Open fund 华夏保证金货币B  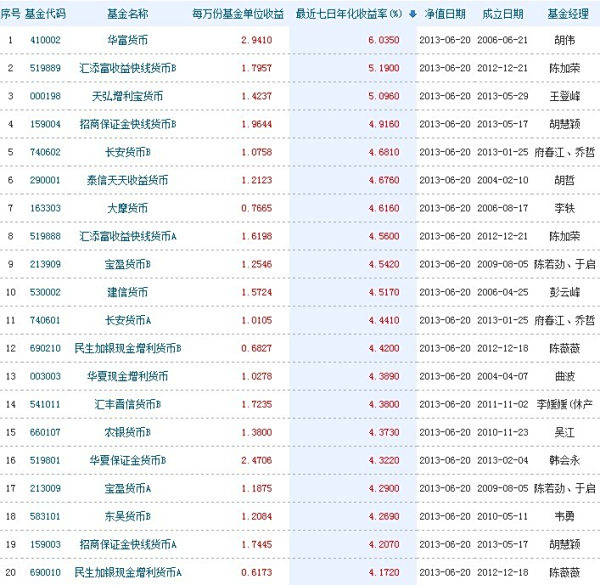pos(127,460)
